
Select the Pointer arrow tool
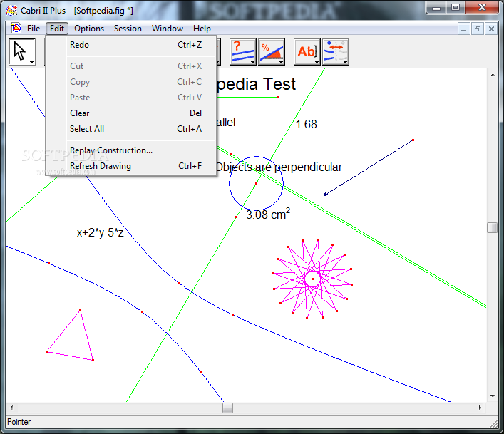pyautogui.click(x=22, y=52)
